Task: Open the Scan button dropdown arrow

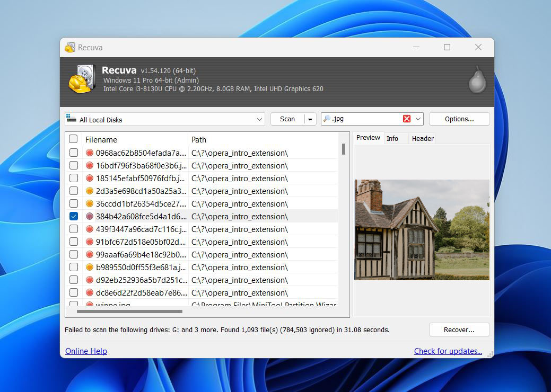Action: [x=310, y=119]
